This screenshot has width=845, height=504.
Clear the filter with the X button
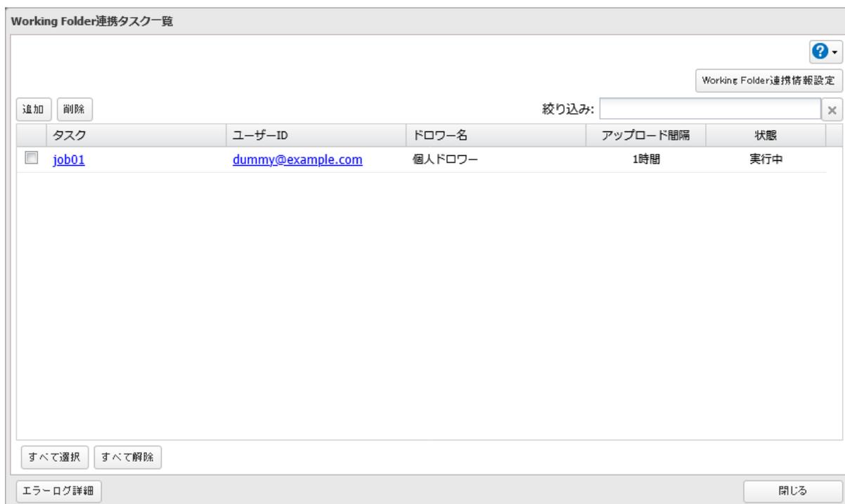[830, 110]
